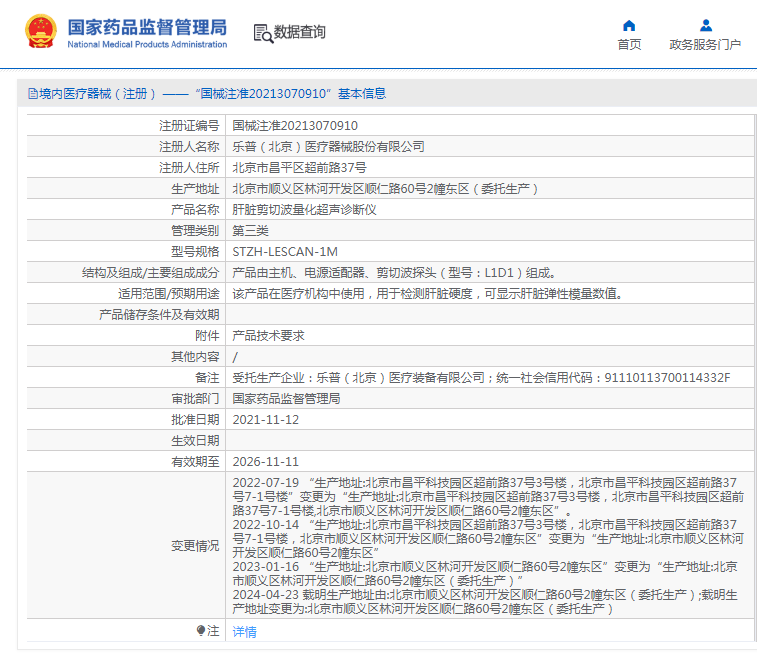Click the national emblem logo
757x655 pixels.
pyautogui.click(x=41, y=32)
